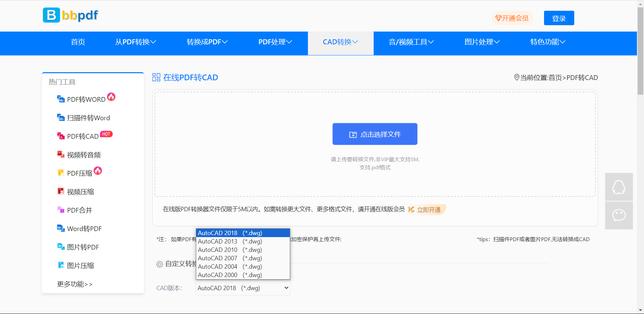Viewport: 644px width, 314px height.
Task: Open the 更多功能>> link
Action: 74,284
